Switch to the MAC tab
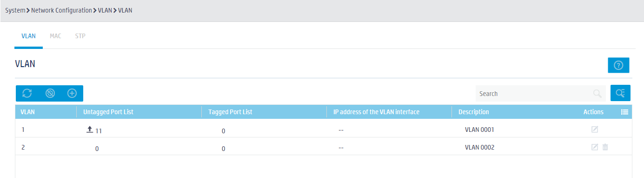This screenshot has height=178, width=644. tap(55, 36)
